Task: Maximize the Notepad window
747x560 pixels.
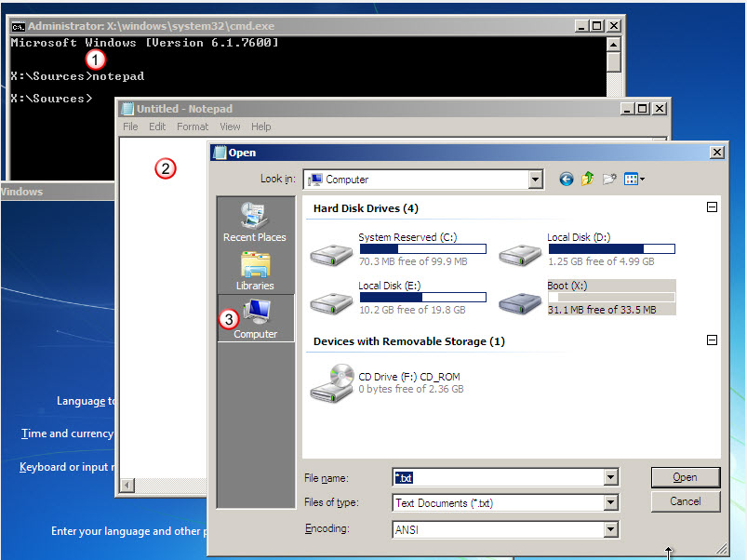Action: pos(642,109)
